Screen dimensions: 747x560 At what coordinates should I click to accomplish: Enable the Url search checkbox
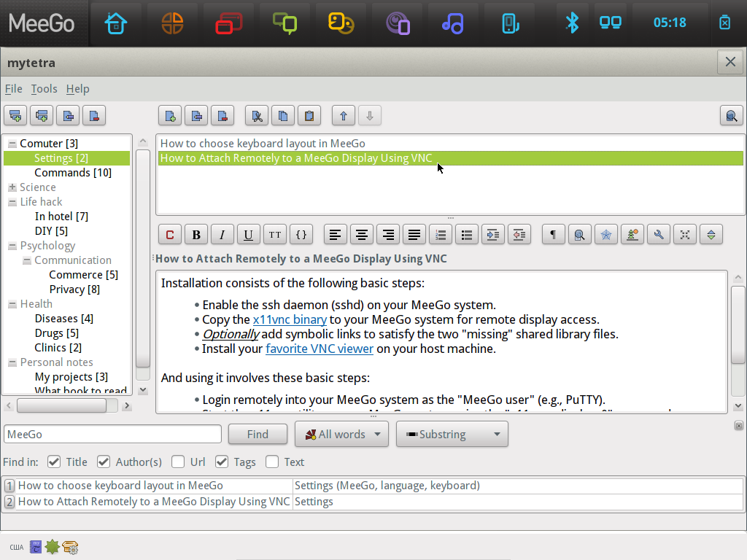click(178, 462)
